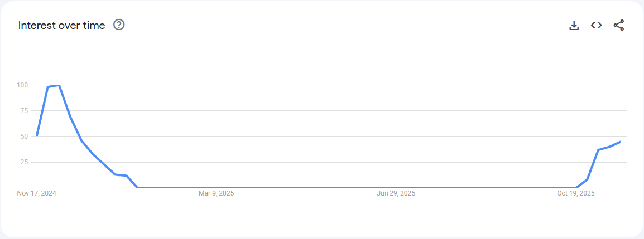644x239 pixels.
Task: Click the trend line's peak near 100
Action: (59, 86)
